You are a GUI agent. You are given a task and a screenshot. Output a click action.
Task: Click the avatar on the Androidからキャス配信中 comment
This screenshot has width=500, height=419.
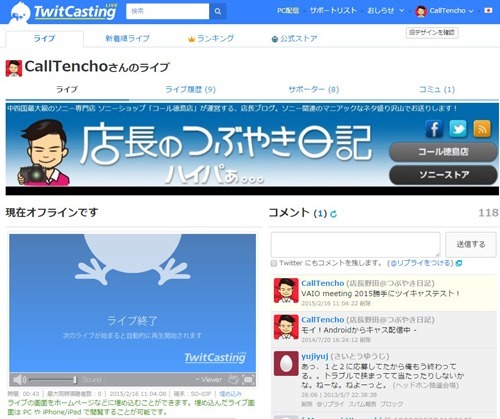click(x=286, y=327)
